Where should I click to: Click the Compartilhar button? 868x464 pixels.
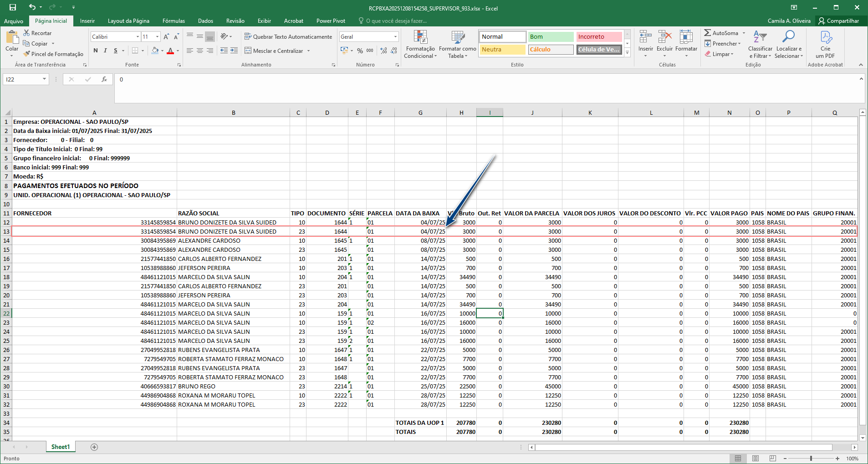pyautogui.click(x=838, y=21)
